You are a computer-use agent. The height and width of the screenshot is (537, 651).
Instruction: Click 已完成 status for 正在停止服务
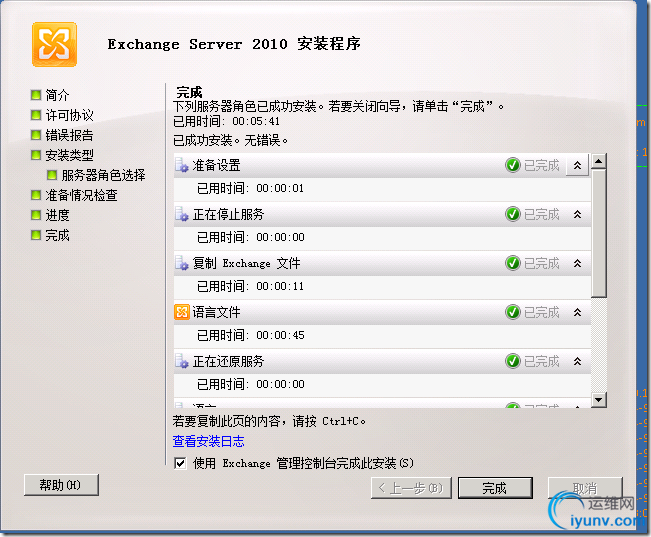click(542, 214)
